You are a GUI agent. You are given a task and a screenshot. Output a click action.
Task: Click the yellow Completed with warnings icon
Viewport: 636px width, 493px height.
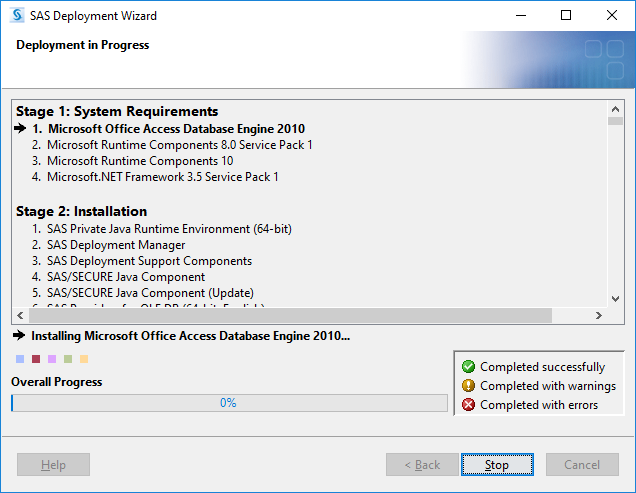468,385
